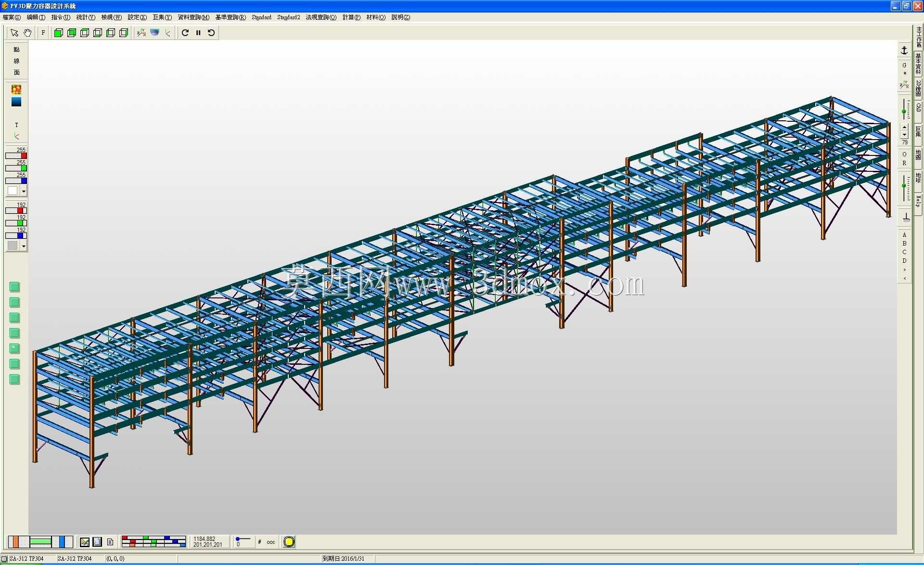Image resolution: width=924 pixels, height=565 pixels.
Task: Click the spinner down arrow above 79
Action: click(904, 135)
